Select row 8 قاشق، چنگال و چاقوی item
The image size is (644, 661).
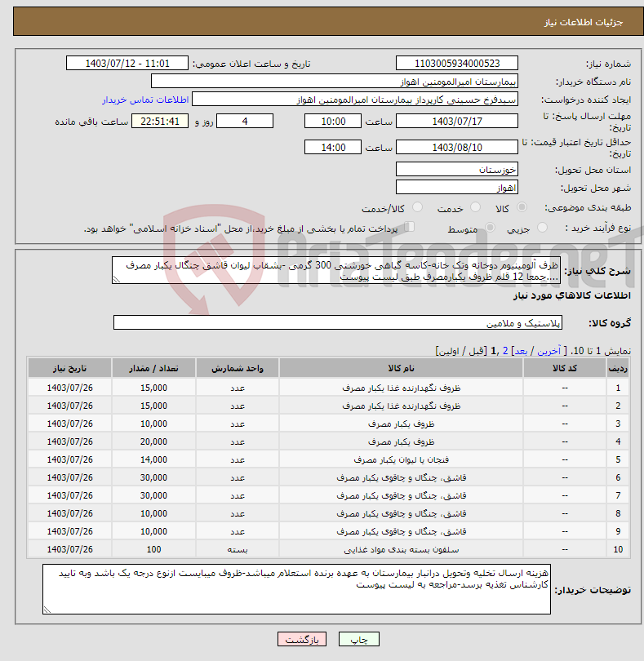click(x=329, y=513)
